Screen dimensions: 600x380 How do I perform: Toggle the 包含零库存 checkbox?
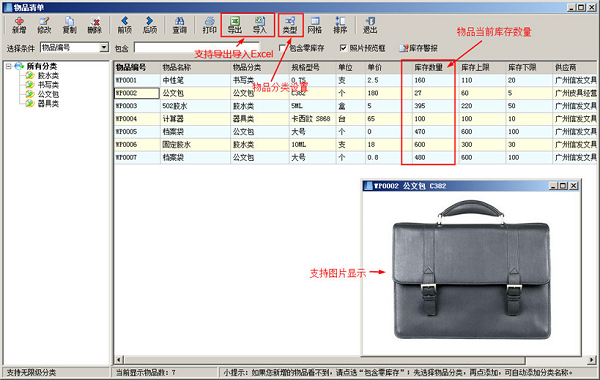pos(282,48)
